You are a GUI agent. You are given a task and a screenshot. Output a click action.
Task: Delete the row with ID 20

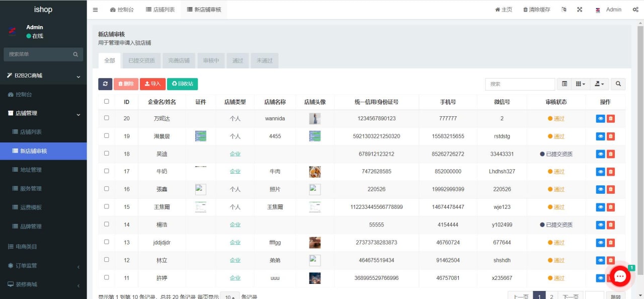[611, 119]
